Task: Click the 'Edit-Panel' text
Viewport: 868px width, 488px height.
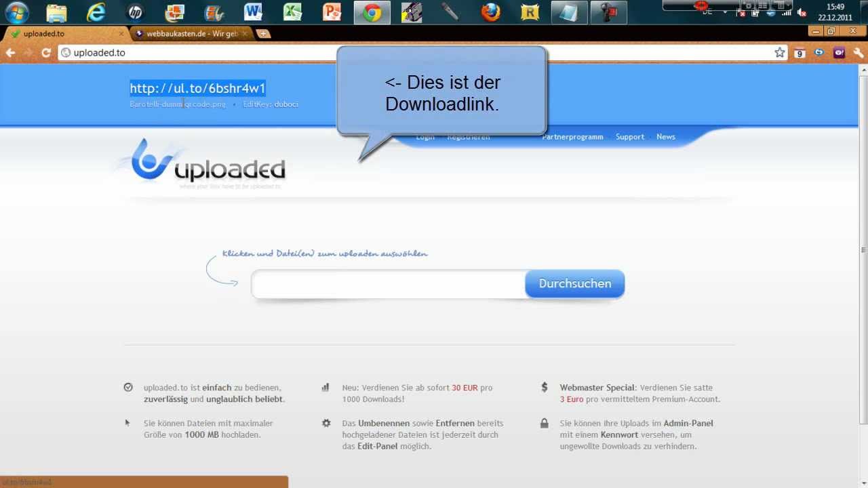Action: click(378, 446)
